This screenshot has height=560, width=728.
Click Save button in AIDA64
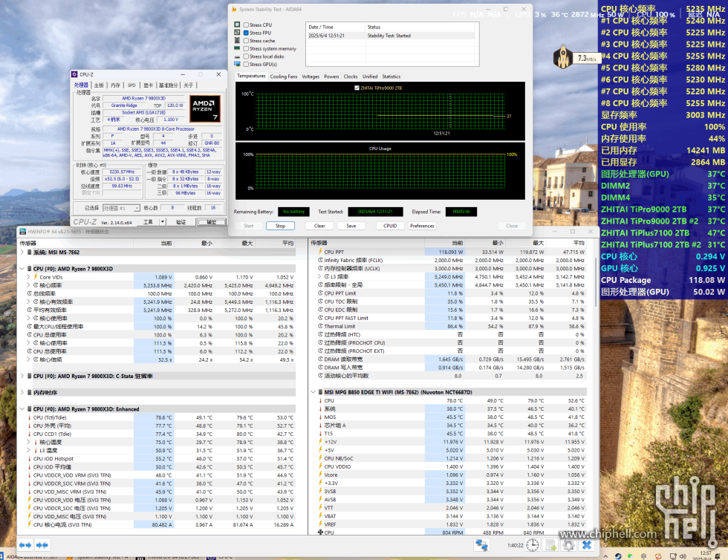click(351, 226)
